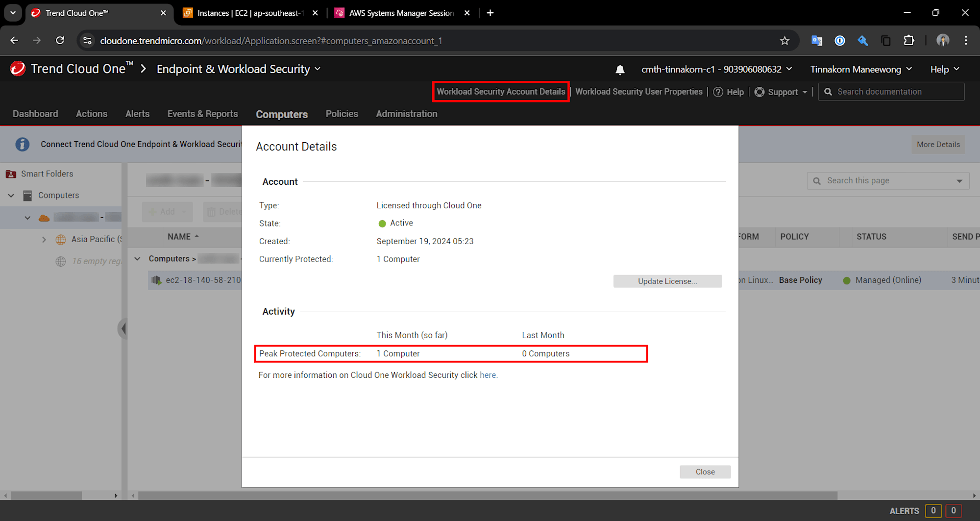Screen dimensions: 980x521
Task: Click the AWS cloud account icon in tree
Action: [44, 218]
